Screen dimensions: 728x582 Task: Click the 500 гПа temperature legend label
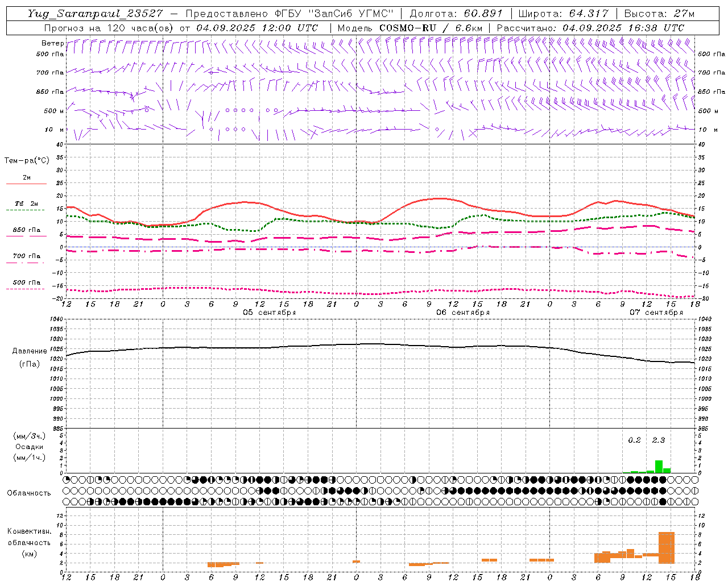click(x=27, y=282)
